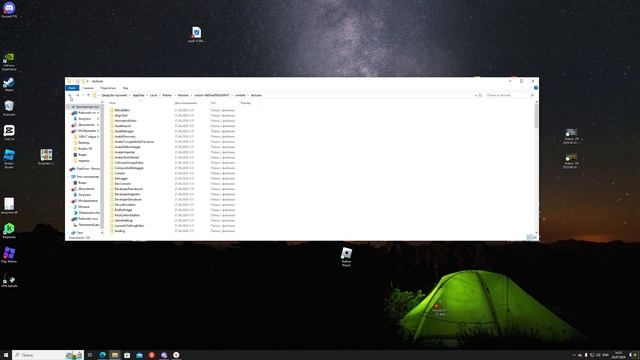640x360 pixels.
Task: Open GeForce Experience desktop icon
Action: click(x=9, y=61)
